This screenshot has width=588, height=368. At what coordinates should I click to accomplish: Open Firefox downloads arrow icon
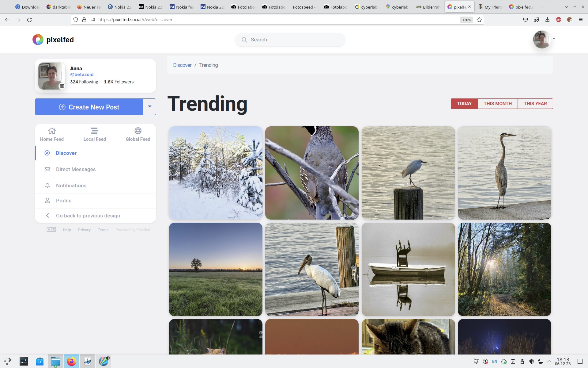click(547, 20)
